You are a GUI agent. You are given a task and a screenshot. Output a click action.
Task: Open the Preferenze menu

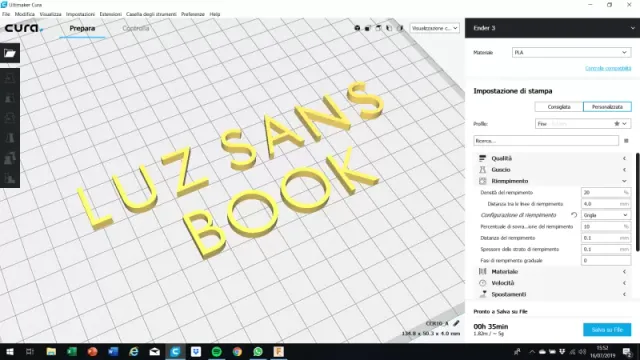pos(193,14)
